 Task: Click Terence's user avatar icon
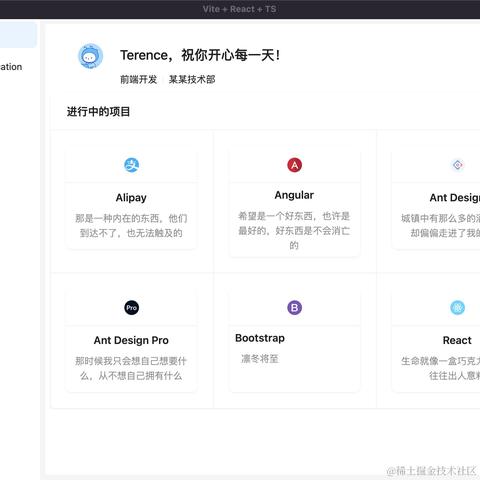90,56
